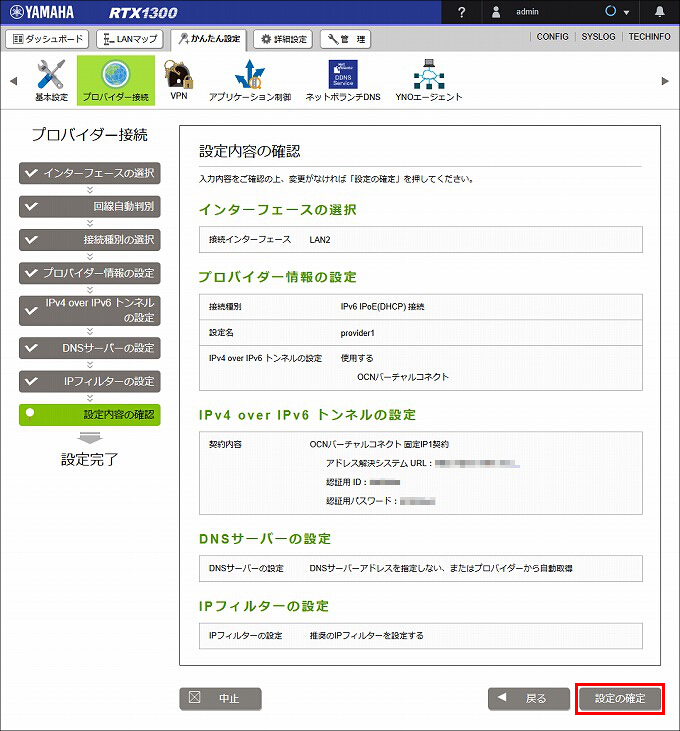Click the 設定内容の確認 heading
This screenshot has height=731, width=680.
click(249, 151)
